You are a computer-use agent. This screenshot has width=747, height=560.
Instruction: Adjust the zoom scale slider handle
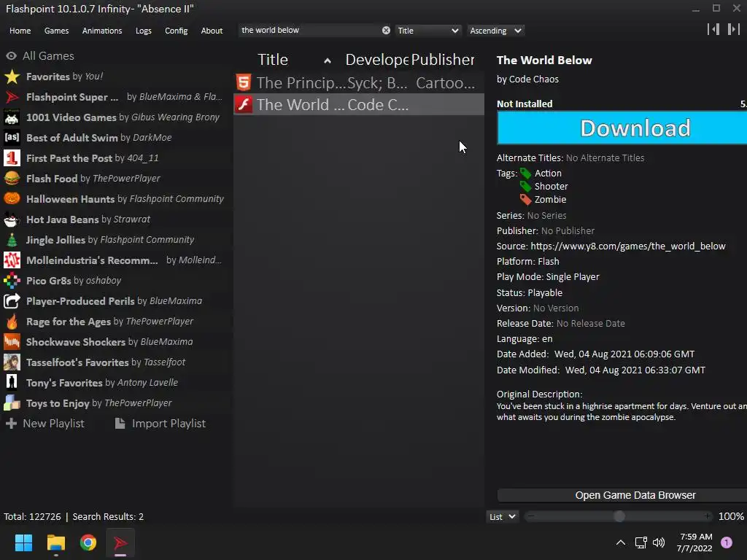(619, 516)
